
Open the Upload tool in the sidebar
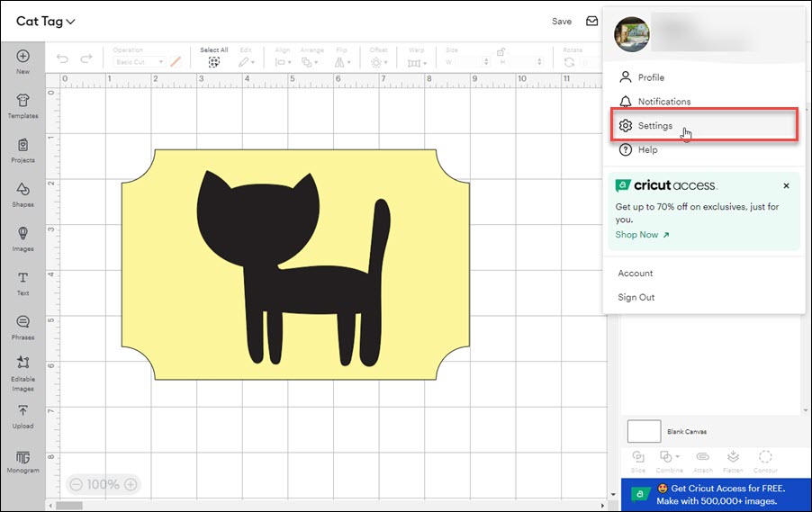(23, 415)
